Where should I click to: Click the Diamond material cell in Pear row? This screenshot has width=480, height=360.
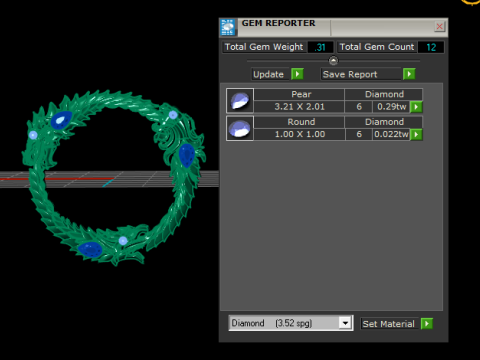click(x=384, y=94)
